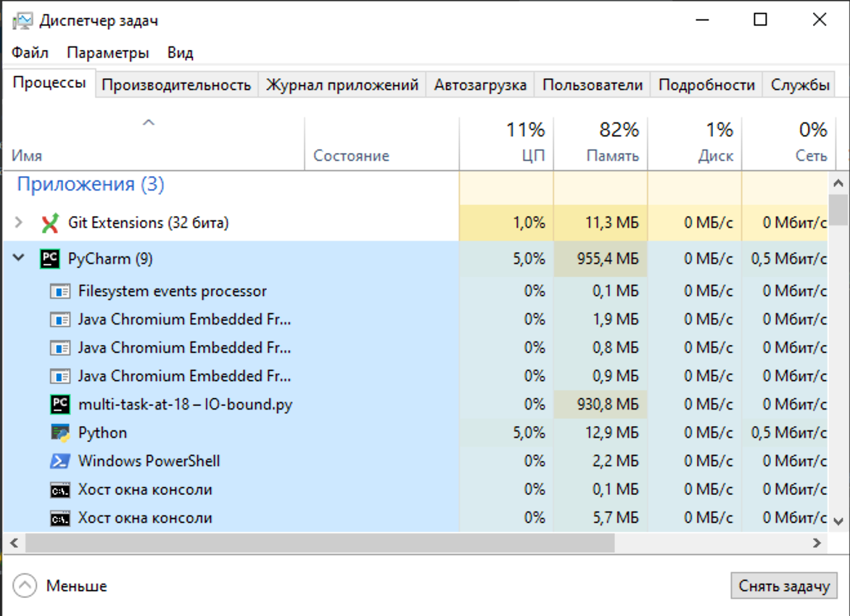Click the Меньше details link
850x616 pixels.
76,586
